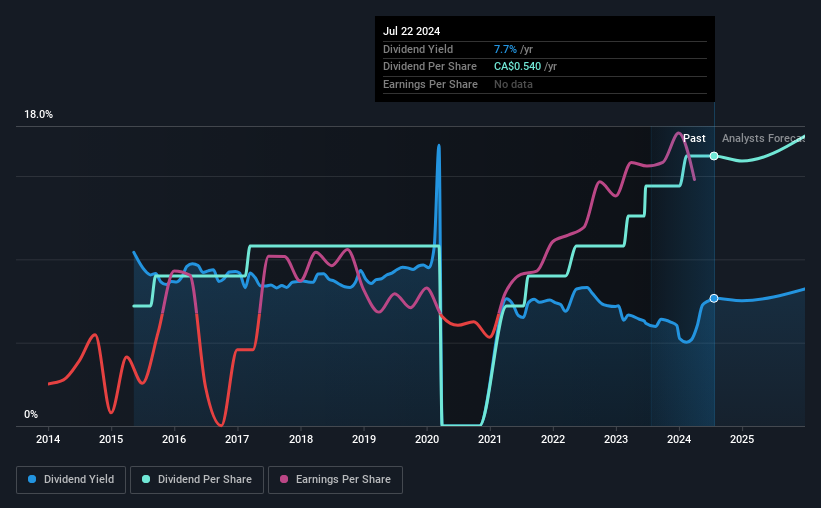Toggle the Dividend Per Share legend button

click(x=197, y=480)
